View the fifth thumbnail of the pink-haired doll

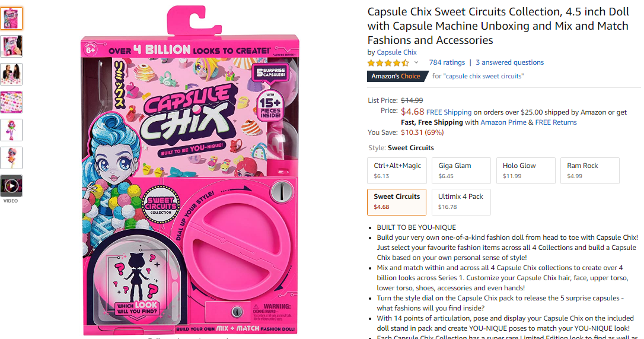tap(11, 130)
